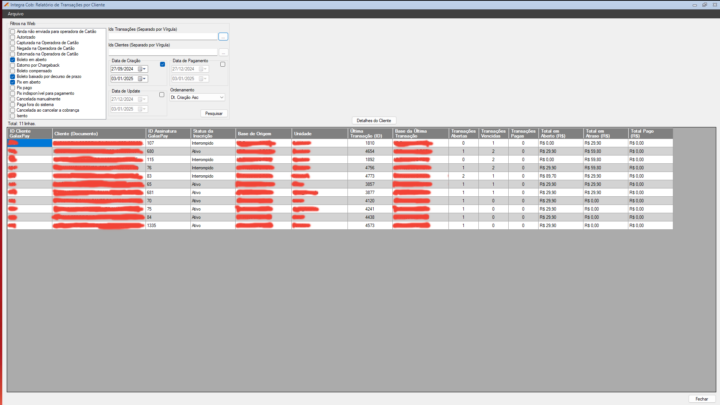Focus the Ids Transações text field

coord(163,36)
